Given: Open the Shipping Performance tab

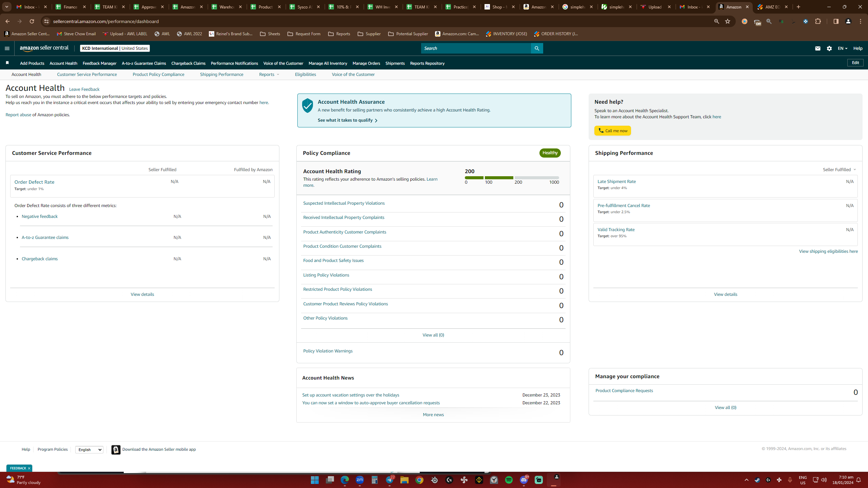Looking at the screenshot, I should point(221,75).
